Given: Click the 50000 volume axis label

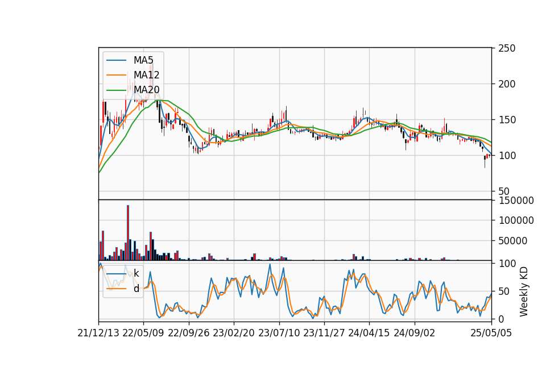Looking at the screenshot, I should 513,241.
